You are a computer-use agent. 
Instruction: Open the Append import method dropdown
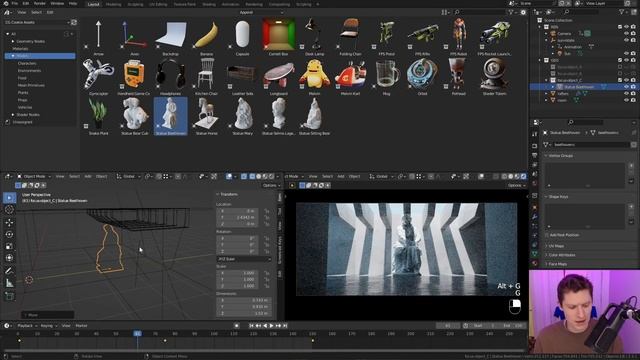pyautogui.click(x=261, y=13)
